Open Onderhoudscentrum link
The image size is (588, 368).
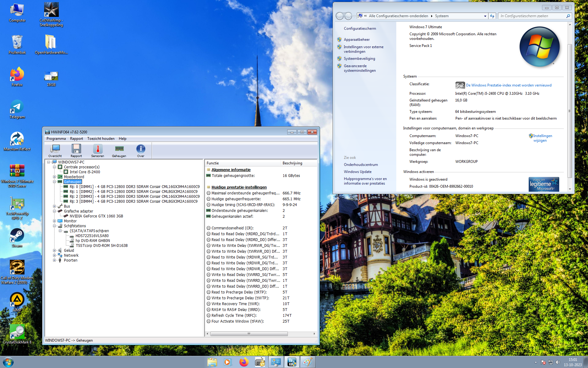pos(361,165)
